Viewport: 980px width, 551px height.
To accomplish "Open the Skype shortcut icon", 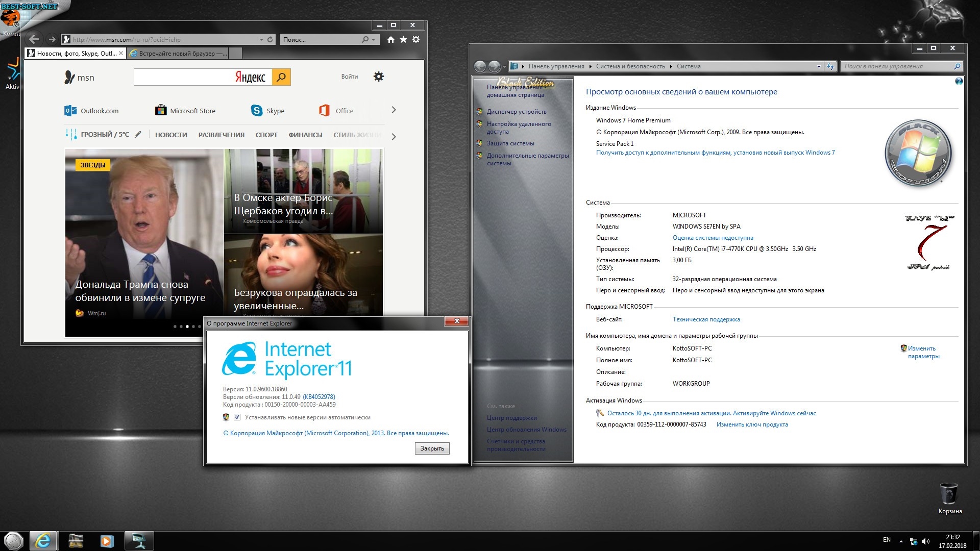I will click(257, 110).
